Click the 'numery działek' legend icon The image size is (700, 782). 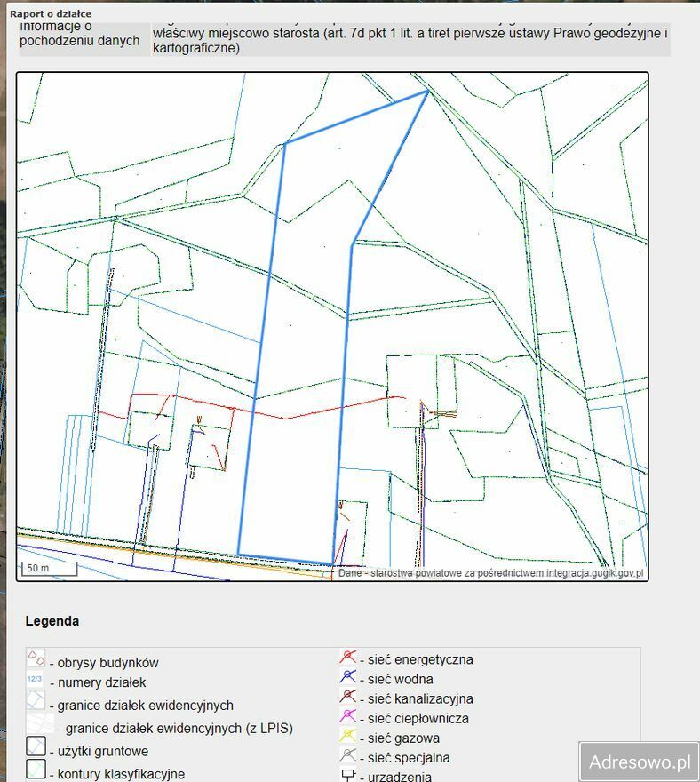pos(35,679)
